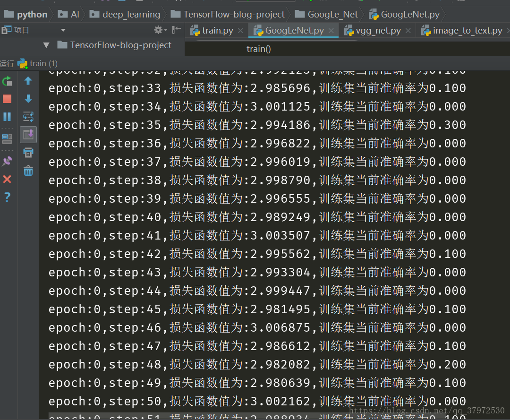Click the step:41 loss 3.003507 line
Viewport: 510px width, 420px height.
(257, 236)
